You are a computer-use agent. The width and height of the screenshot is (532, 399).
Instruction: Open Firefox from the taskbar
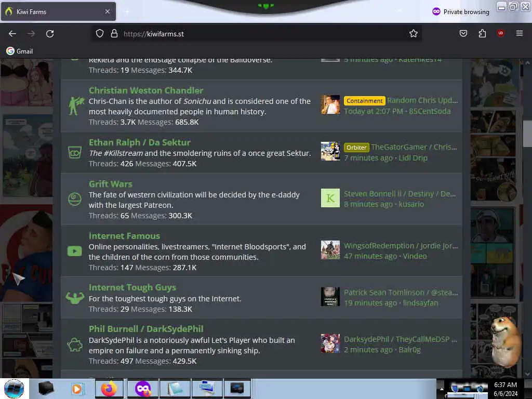109,389
